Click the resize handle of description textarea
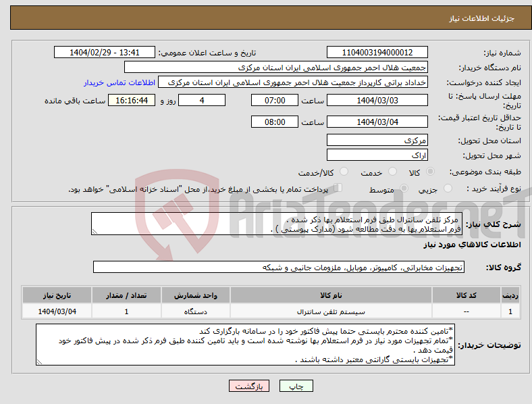This screenshot has width=532, height=404. click(x=95, y=232)
